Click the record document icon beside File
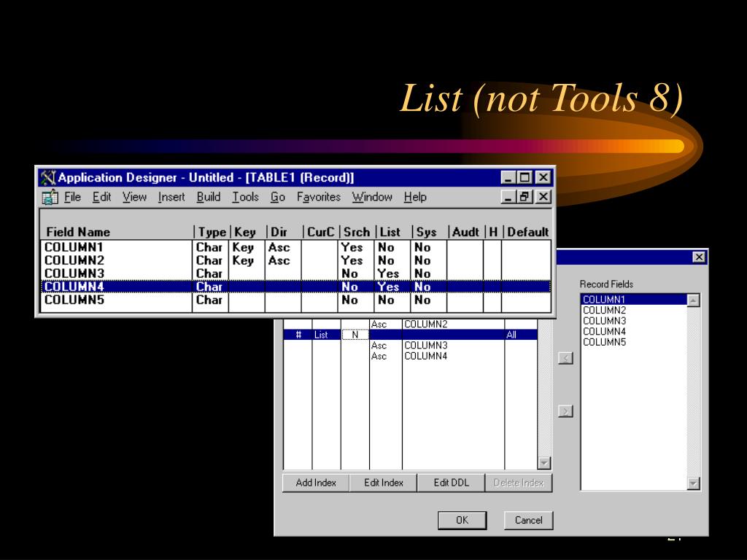747x560 pixels. click(50, 197)
